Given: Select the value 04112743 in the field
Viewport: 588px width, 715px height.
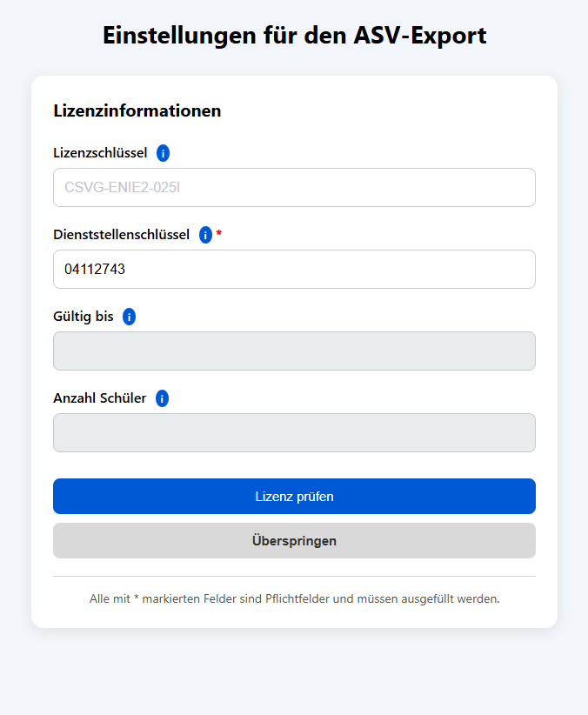Looking at the screenshot, I should [91, 269].
